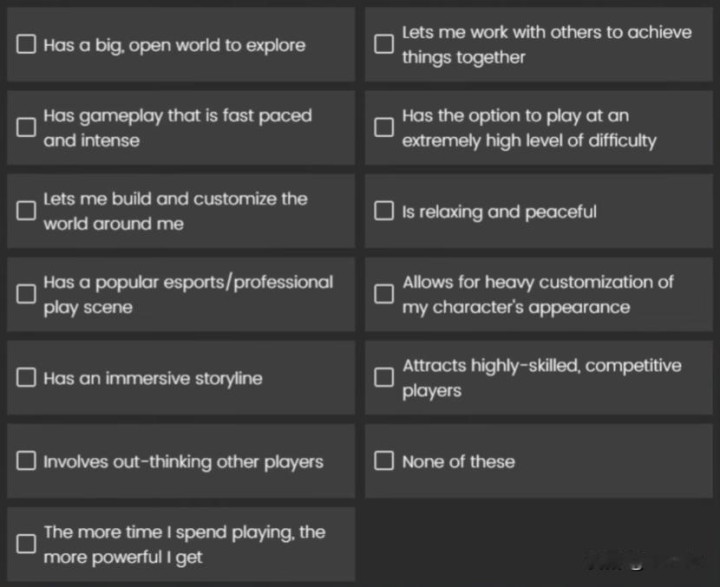Check 'Allows for heavy customization' checkbox
The width and height of the screenshot is (720, 587).
384,294
